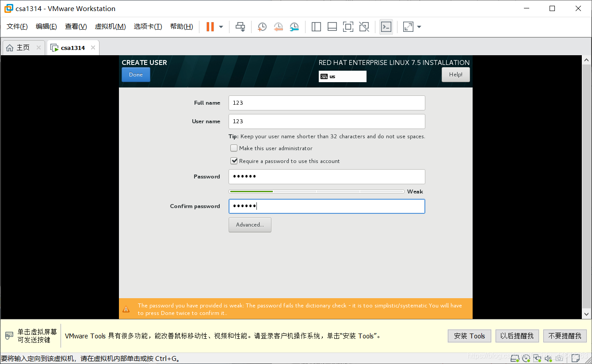The width and height of the screenshot is (592, 364).
Task: Click the VMware Workstation logo in title bar
Action: coord(8,8)
